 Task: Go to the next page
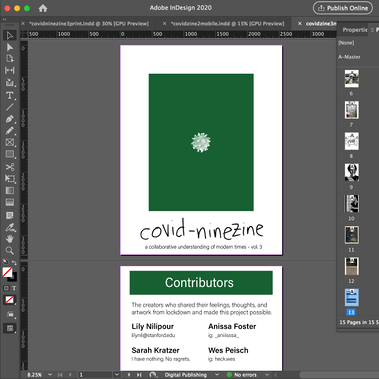tap(129, 375)
